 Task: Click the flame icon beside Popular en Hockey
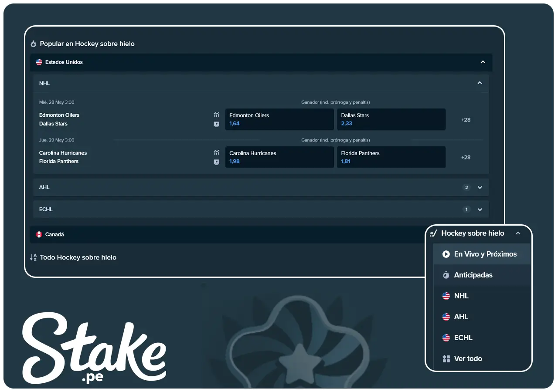[34, 44]
